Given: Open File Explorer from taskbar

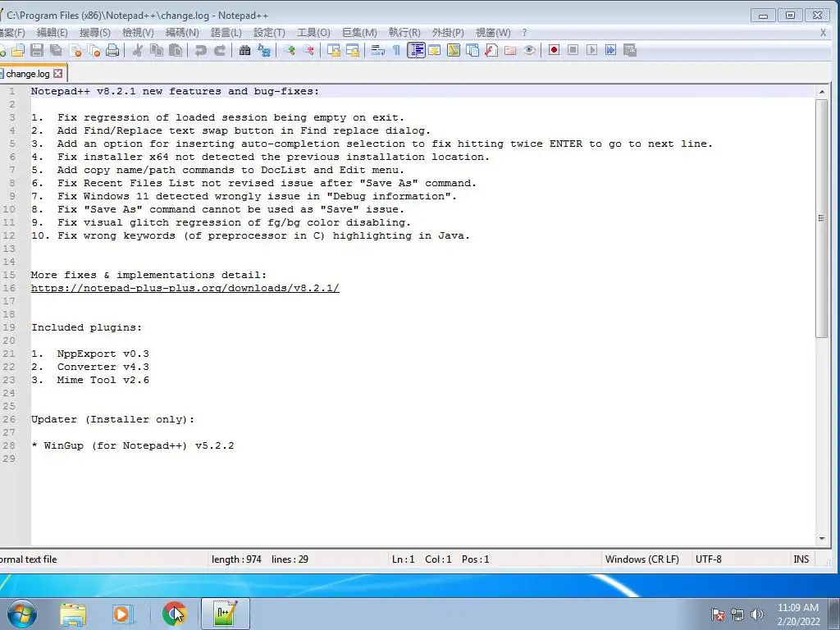Looking at the screenshot, I should (x=73, y=614).
